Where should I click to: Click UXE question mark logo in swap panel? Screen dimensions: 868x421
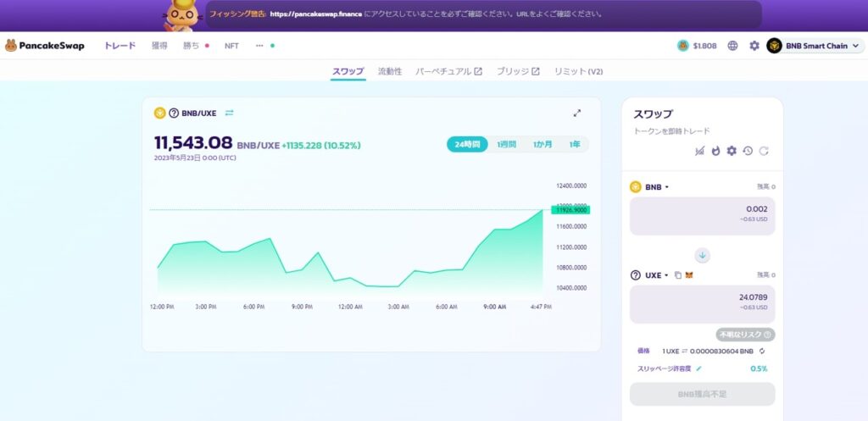[636, 275]
